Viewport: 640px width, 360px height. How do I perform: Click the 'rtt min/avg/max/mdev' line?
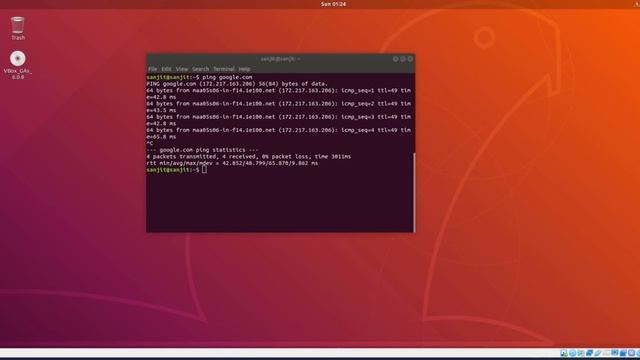tap(232, 163)
